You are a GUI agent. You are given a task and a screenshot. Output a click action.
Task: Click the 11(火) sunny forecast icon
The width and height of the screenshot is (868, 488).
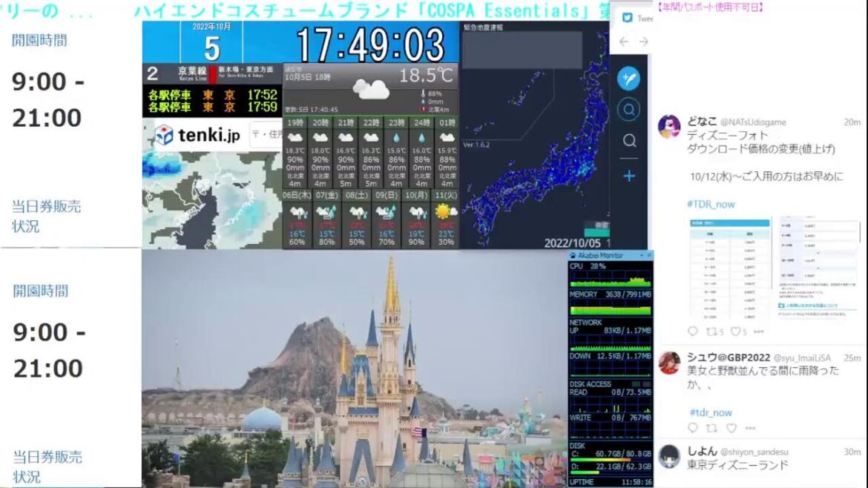point(446,211)
